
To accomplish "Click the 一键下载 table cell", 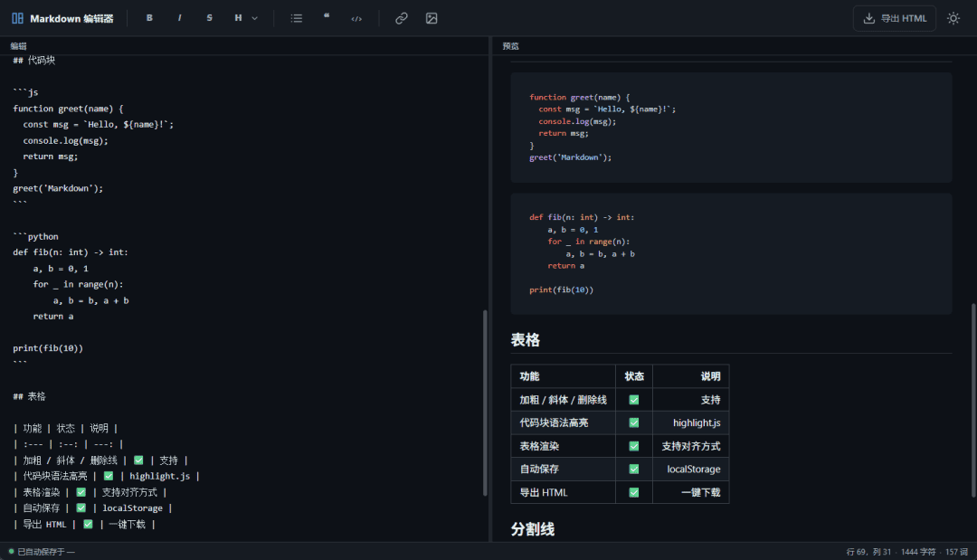I will pos(691,492).
